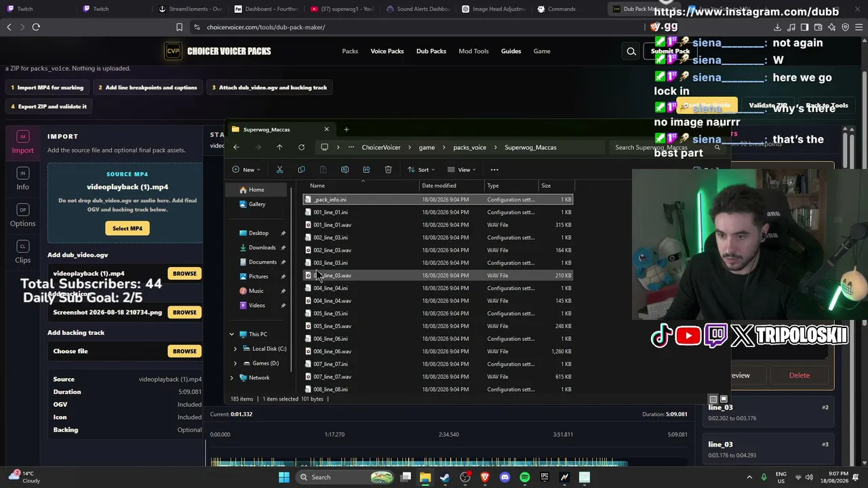Select the file _pack_info.ini
Viewport: 868px width, 488px height.
pos(438,200)
